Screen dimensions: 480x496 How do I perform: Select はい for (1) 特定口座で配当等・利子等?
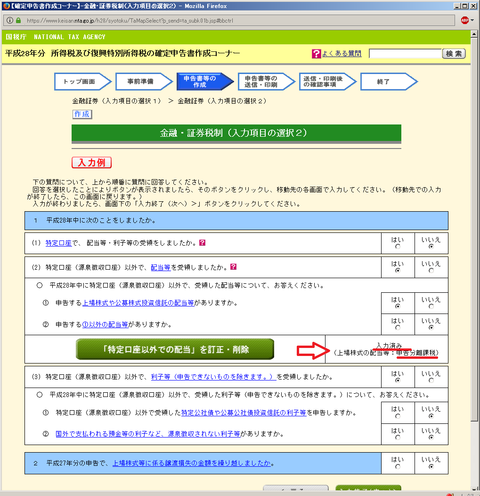pos(397,247)
